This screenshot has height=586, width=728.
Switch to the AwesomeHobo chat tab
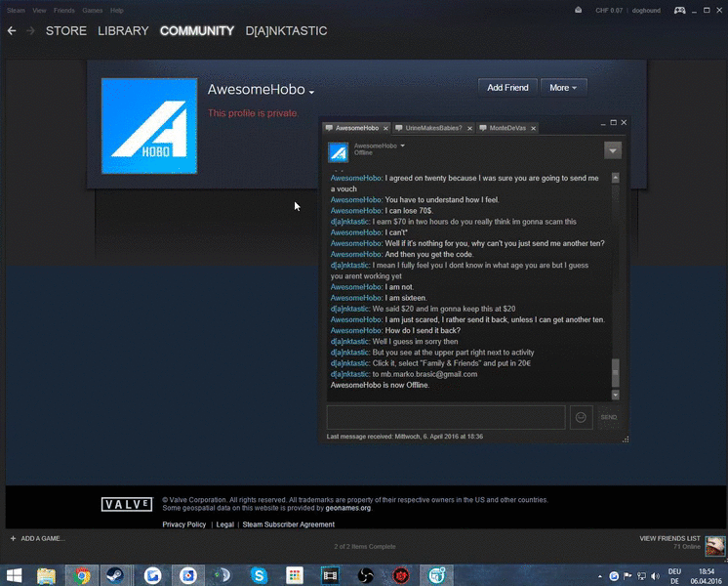[x=356, y=128]
